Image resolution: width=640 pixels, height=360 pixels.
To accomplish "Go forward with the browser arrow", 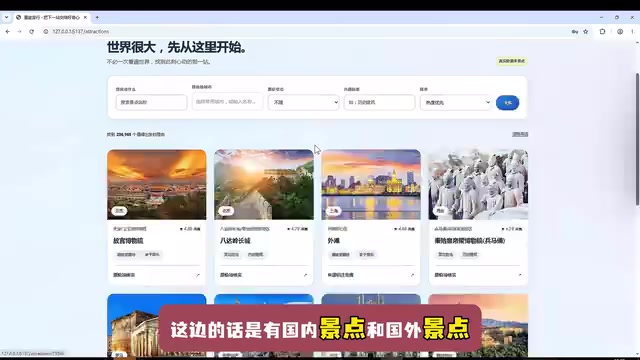I will tap(19, 31).
